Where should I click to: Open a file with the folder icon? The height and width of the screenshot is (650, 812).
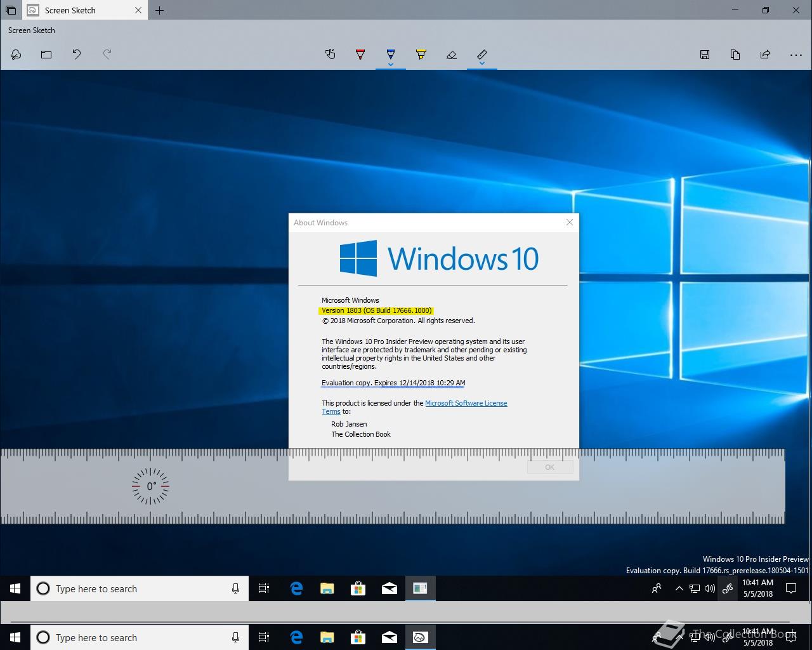click(x=46, y=55)
